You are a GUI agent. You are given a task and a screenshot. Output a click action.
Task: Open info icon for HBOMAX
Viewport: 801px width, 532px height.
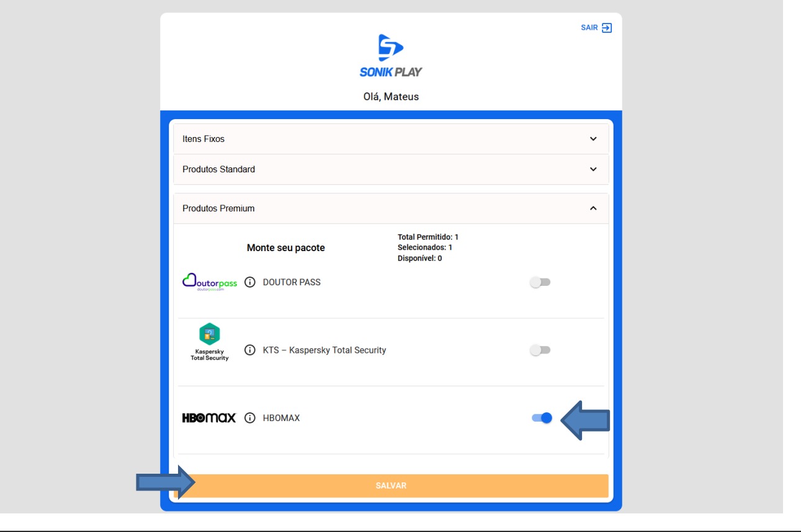tap(250, 418)
